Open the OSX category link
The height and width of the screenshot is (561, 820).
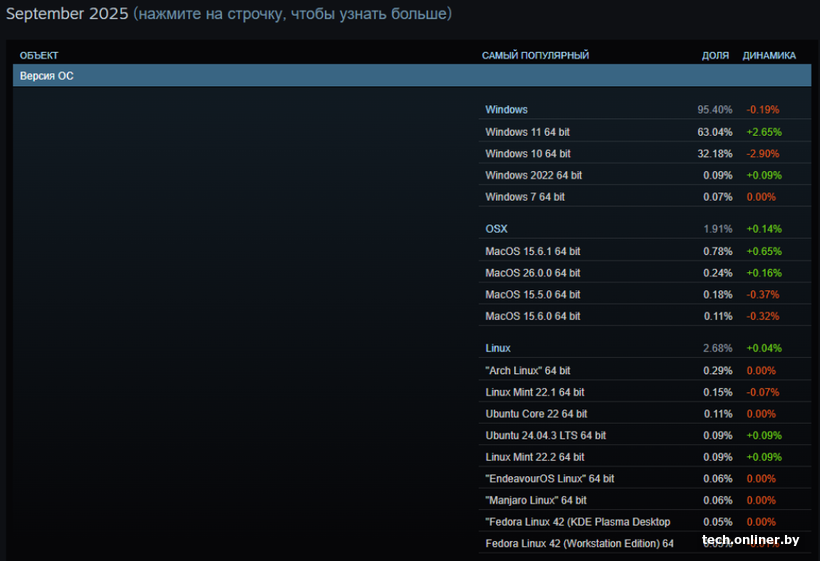point(496,229)
